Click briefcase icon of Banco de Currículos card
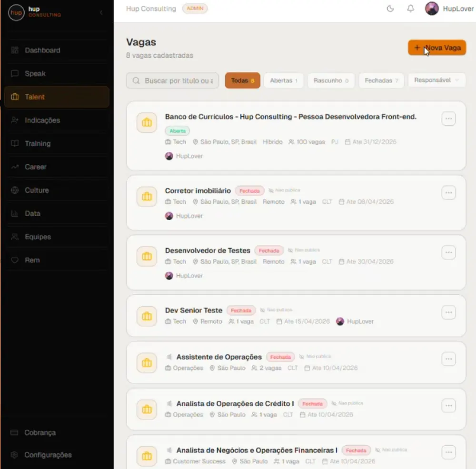476x469 pixels. tap(147, 123)
